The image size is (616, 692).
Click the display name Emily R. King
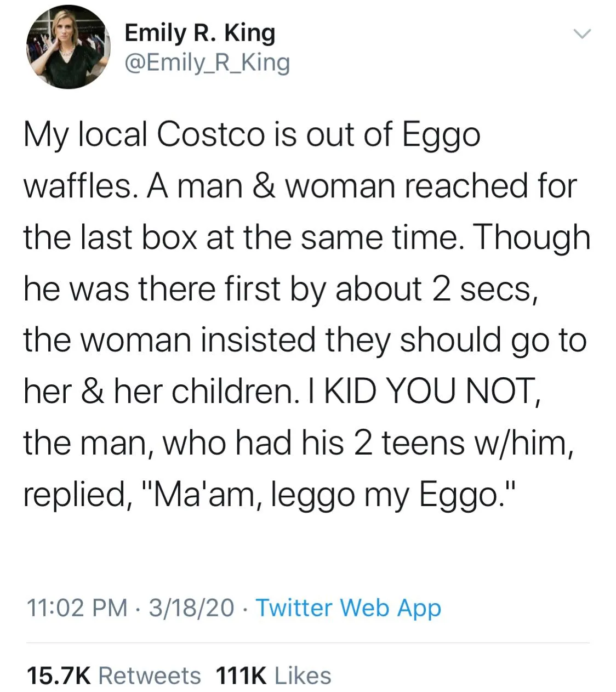(200, 33)
